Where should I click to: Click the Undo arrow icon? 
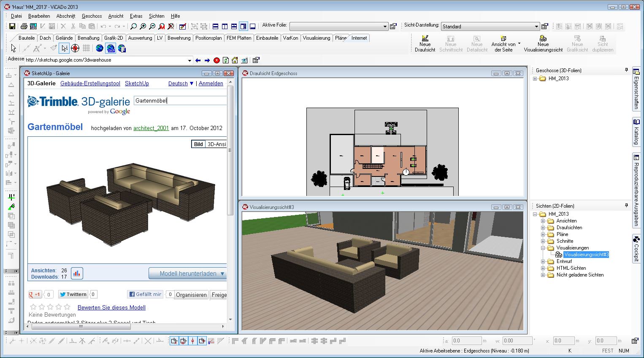pos(103,26)
